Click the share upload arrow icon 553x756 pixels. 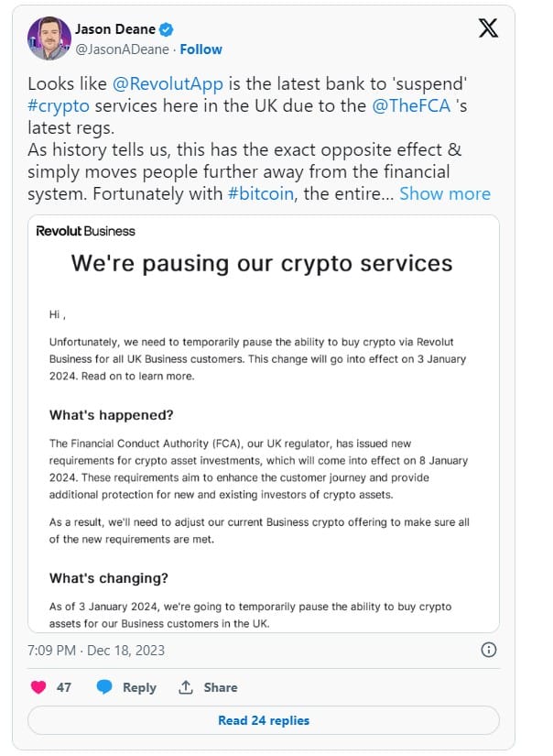(186, 686)
